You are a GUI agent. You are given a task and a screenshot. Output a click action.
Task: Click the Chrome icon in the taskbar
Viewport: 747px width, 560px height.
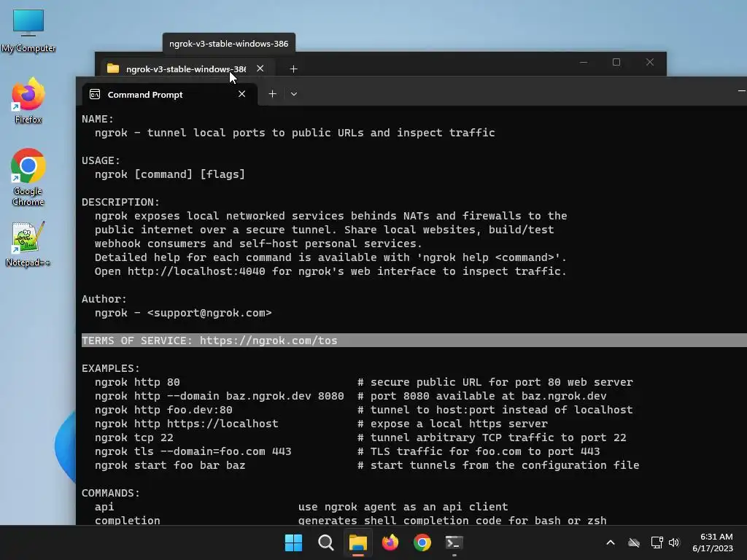pyautogui.click(x=422, y=542)
